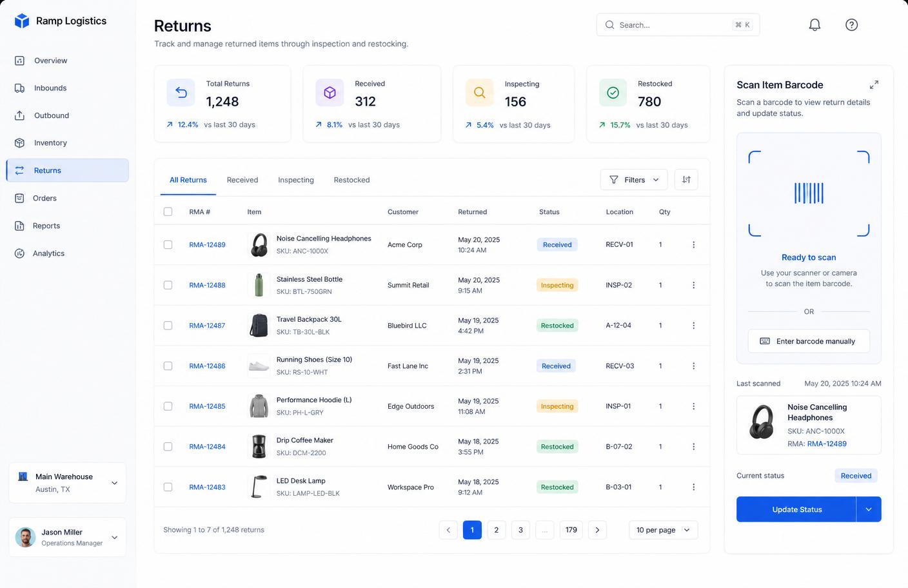The image size is (908, 588).
Task: Open row menu for RMA-12489
Action: [x=693, y=244]
